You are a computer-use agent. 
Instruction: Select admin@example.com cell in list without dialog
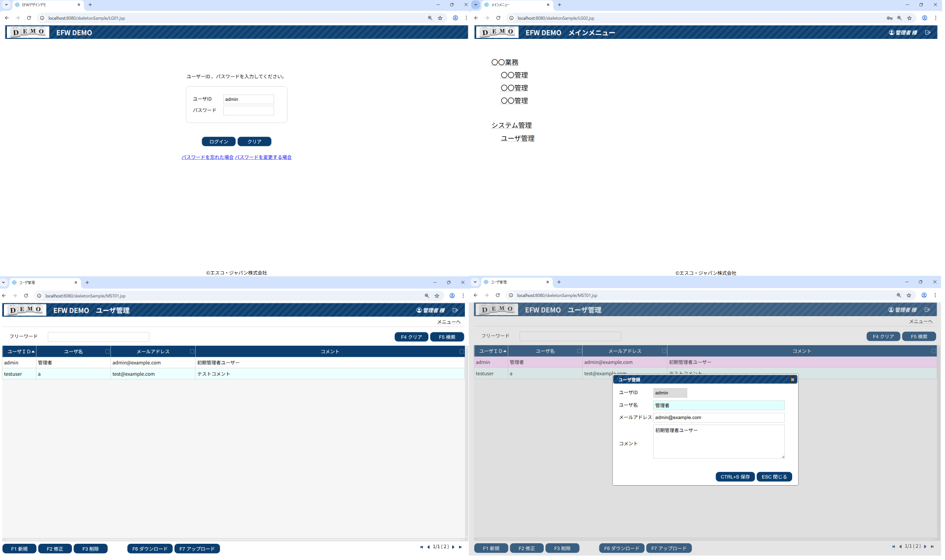point(153,363)
